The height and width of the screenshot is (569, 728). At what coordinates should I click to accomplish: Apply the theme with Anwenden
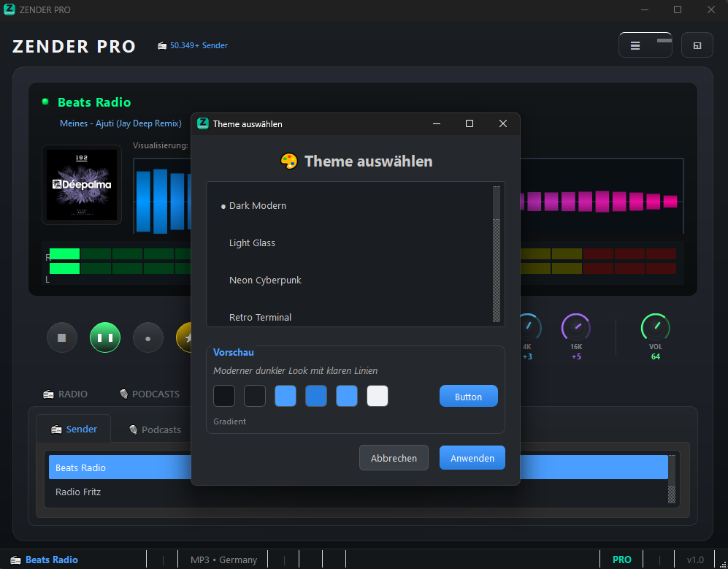(472, 458)
